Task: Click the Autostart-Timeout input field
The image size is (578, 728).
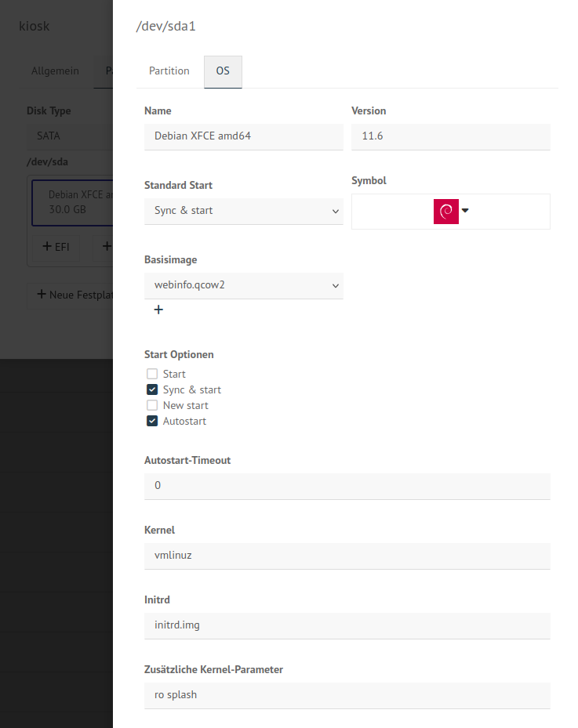Action: tap(347, 486)
